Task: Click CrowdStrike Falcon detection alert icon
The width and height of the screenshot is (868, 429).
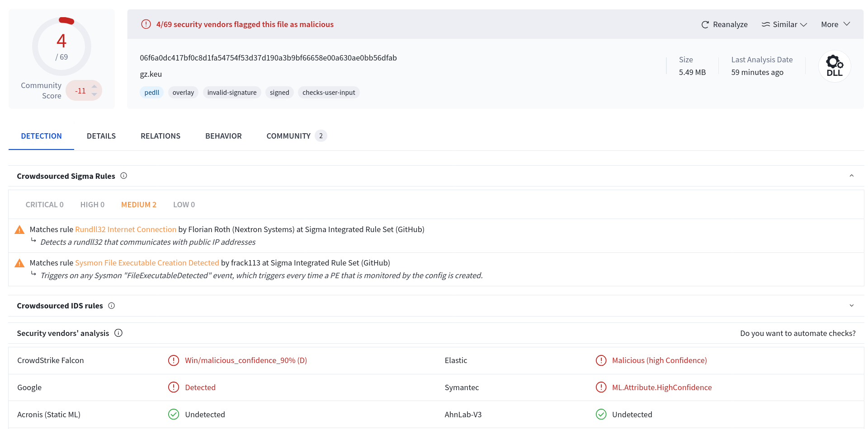Action: click(174, 360)
